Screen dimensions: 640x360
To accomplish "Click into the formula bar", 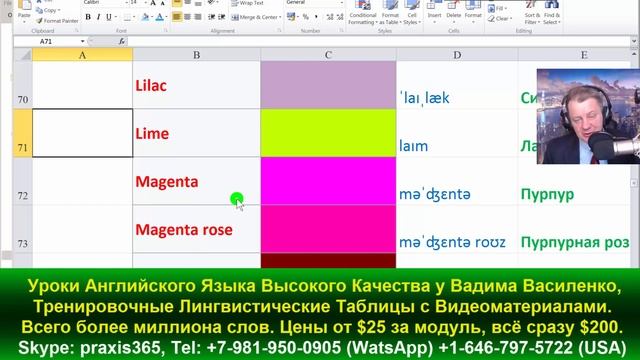I will click(x=379, y=41).
